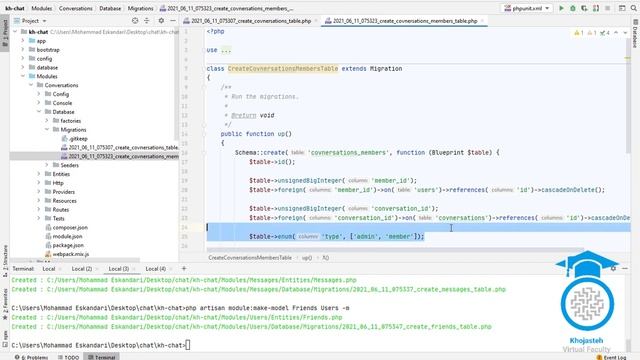The image size is (640, 360).
Task: Go to previous highlighted error arrow
Action: click(x=616, y=33)
